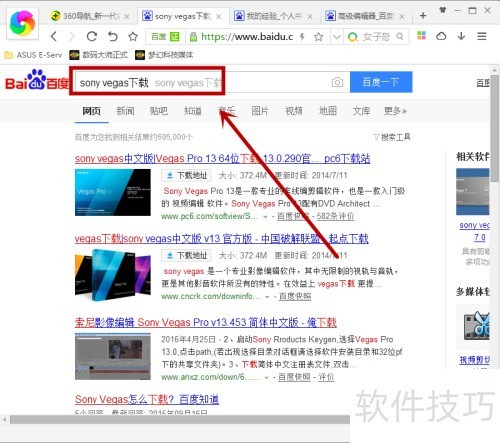The width and height of the screenshot is (500, 443).
Task: Expand the address bar dropdown chevron
Action: (x=337, y=36)
